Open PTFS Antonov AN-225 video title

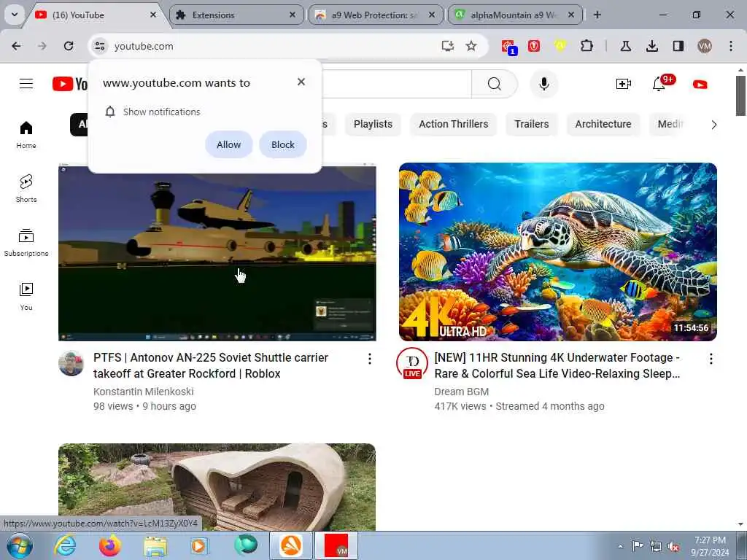[211, 366]
